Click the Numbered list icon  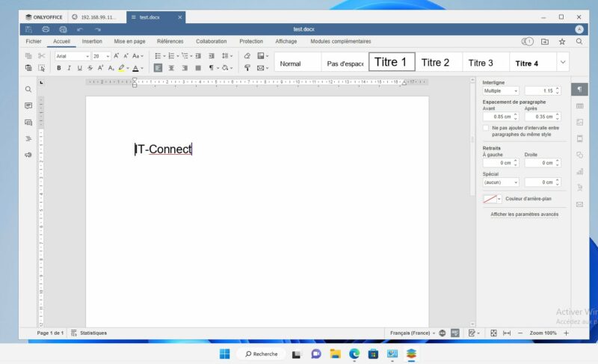(x=171, y=56)
